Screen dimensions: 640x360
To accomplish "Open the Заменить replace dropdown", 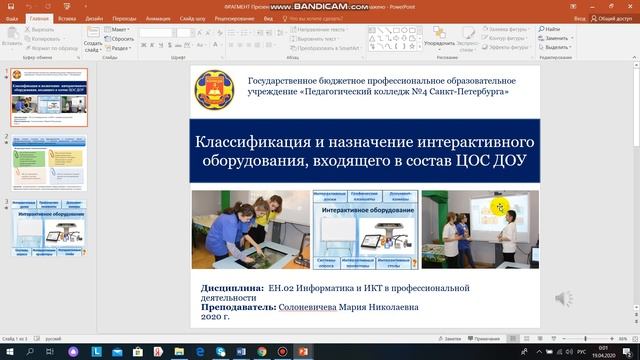I will (556, 38).
